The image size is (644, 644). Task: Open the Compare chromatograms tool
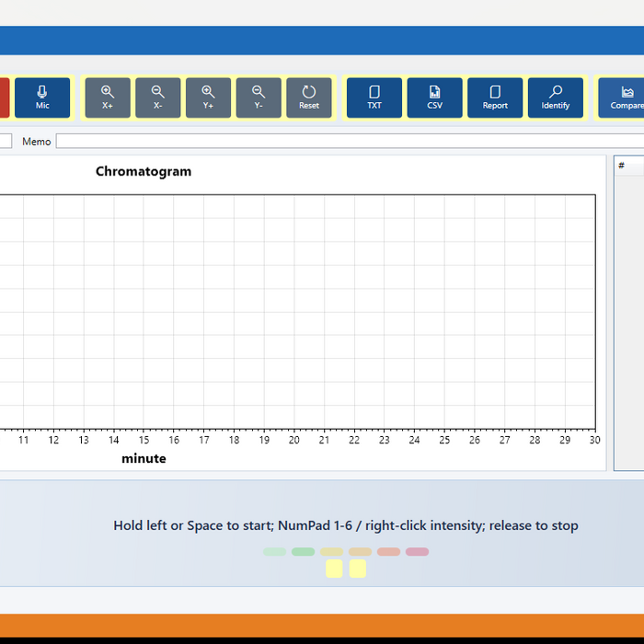621,98
